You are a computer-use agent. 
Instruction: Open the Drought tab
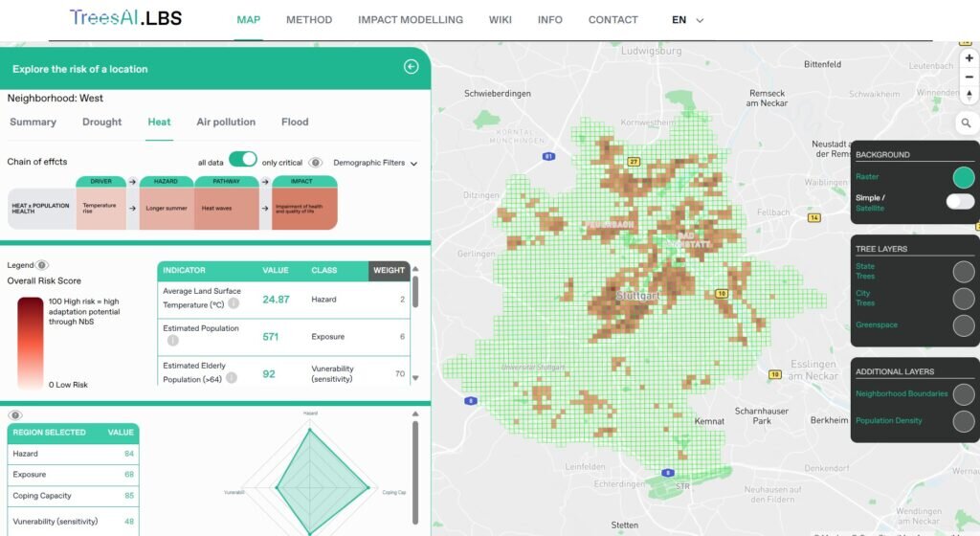click(101, 123)
